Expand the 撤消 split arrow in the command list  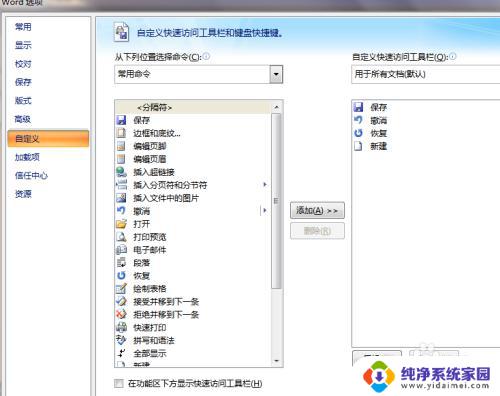265,210
